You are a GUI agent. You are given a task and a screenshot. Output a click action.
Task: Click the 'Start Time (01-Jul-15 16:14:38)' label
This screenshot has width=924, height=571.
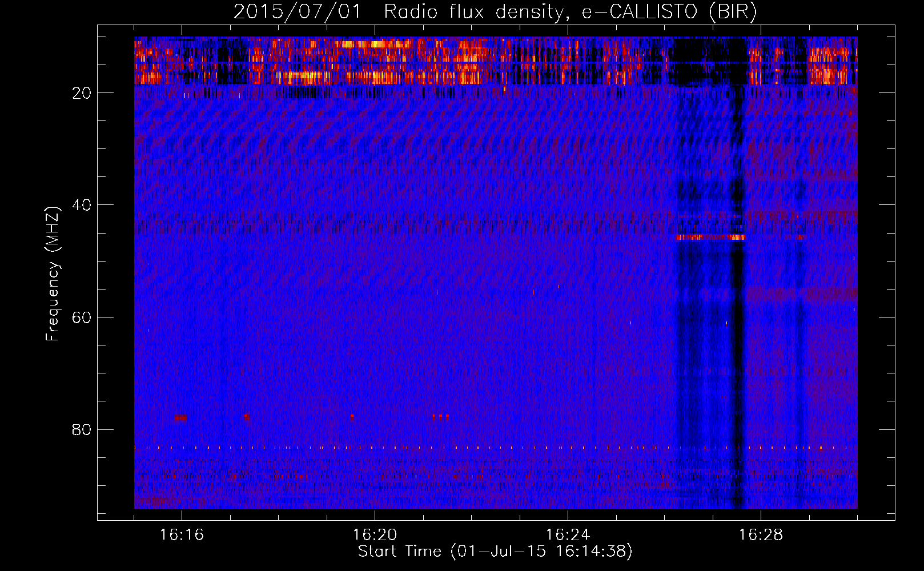tap(495, 552)
